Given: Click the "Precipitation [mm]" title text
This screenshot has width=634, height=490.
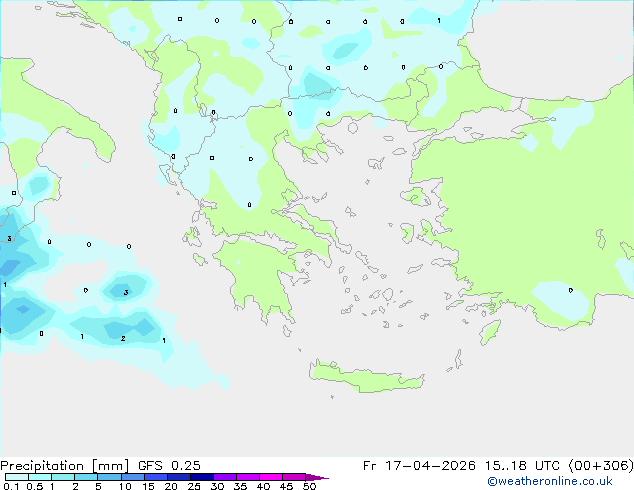Looking at the screenshot, I should pyautogui.click(x=65, y=466).
